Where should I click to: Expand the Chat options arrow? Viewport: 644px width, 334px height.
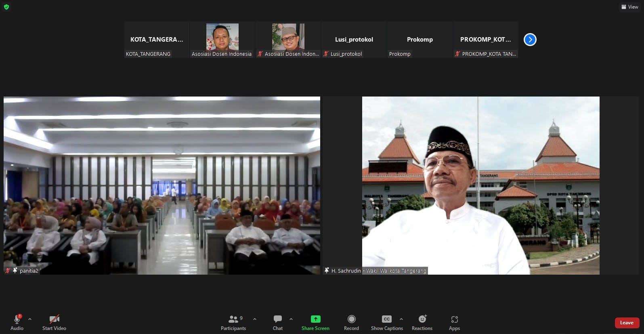291,319
